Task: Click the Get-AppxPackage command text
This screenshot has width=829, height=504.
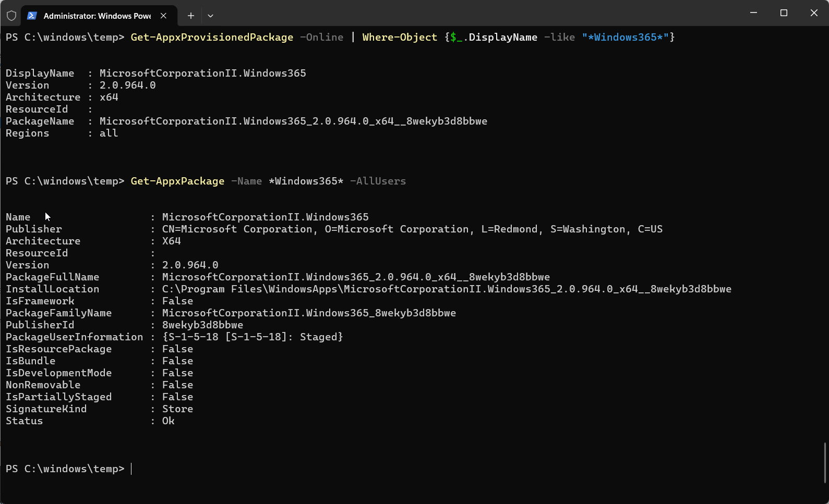Action: click(x=177, y=181)
